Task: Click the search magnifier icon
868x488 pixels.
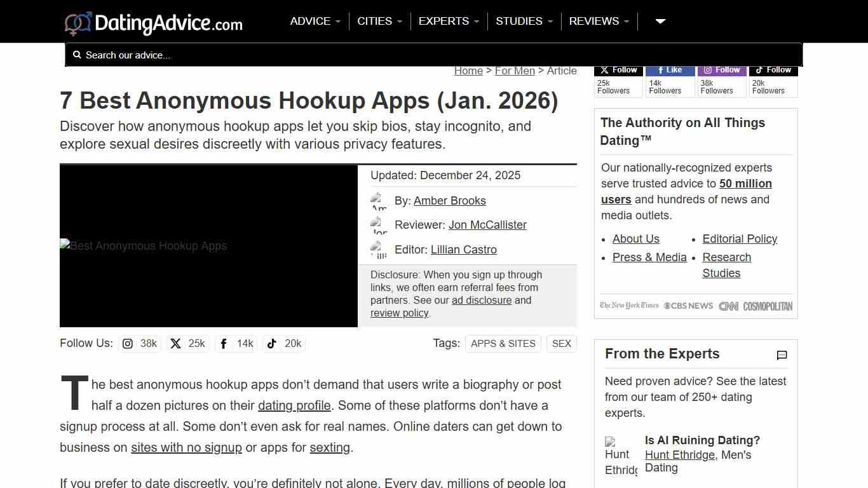Action: coord(77,55)
